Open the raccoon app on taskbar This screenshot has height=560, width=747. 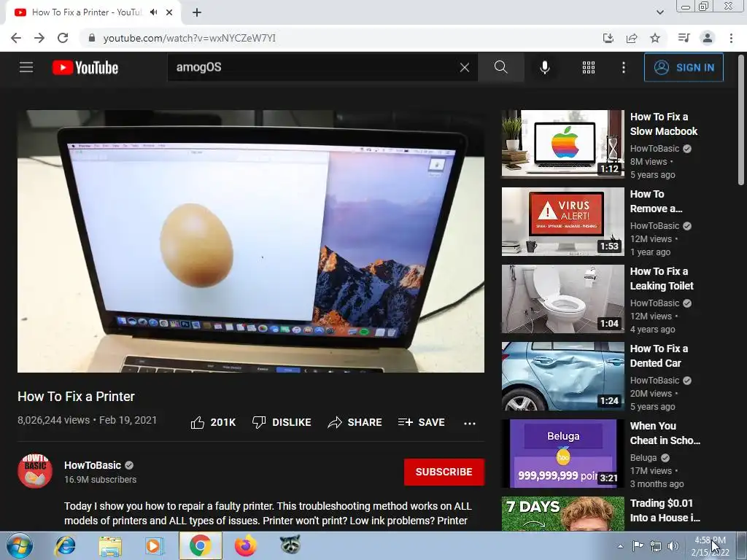[290, 545]
